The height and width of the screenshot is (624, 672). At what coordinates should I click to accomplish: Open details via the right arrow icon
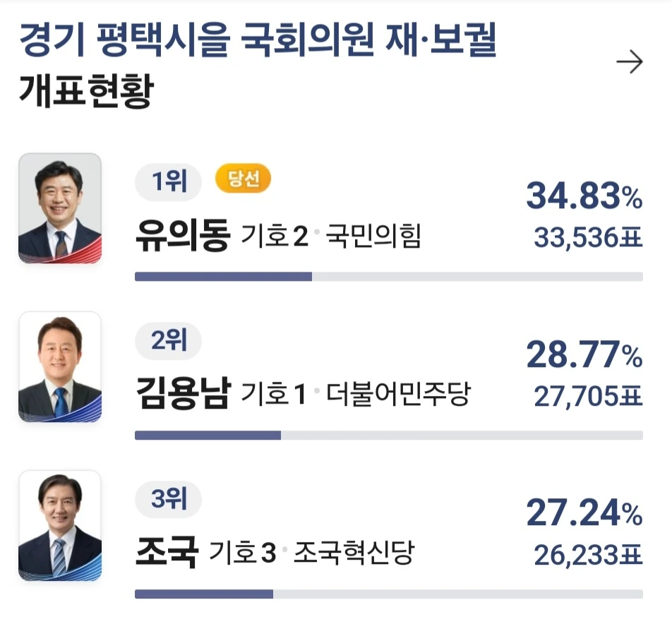click(x=630, y=62)
